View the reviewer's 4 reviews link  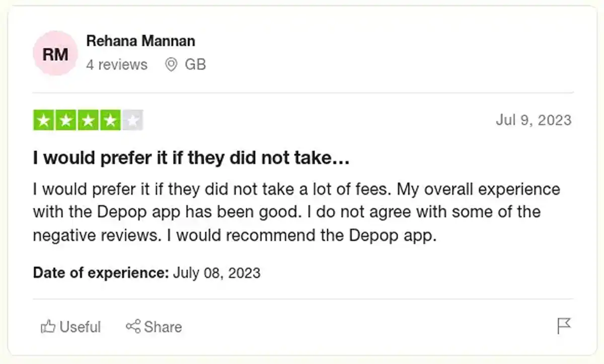[x=117, y=64]
